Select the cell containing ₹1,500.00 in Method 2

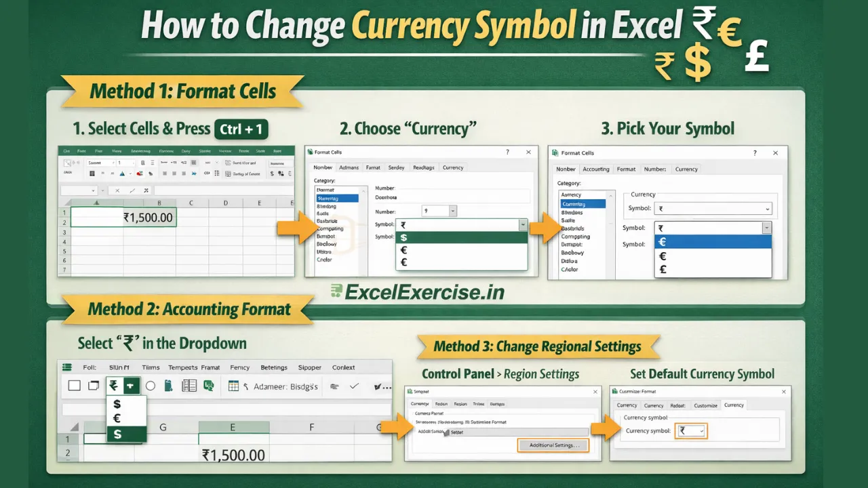pos(234,455)
